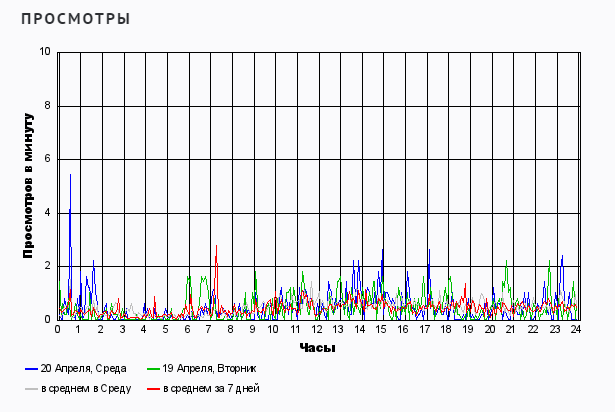Click the value 10 on y-axis

click(x=45, y=52)
